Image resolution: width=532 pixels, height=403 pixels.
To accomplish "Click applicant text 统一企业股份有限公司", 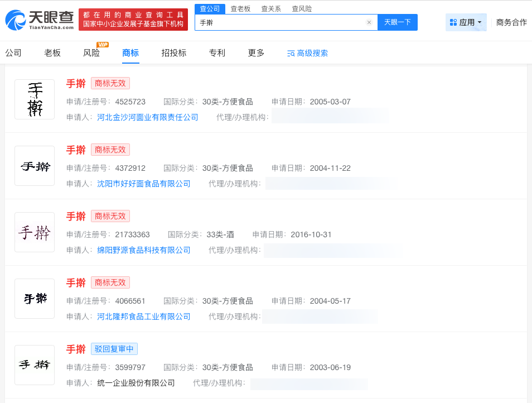I will pyautogui.click(x=136, y=383).
